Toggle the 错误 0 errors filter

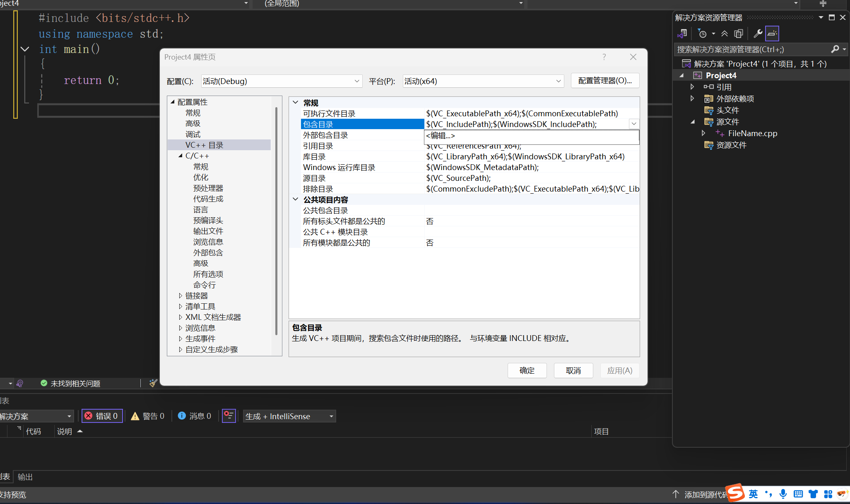(102, 416)
